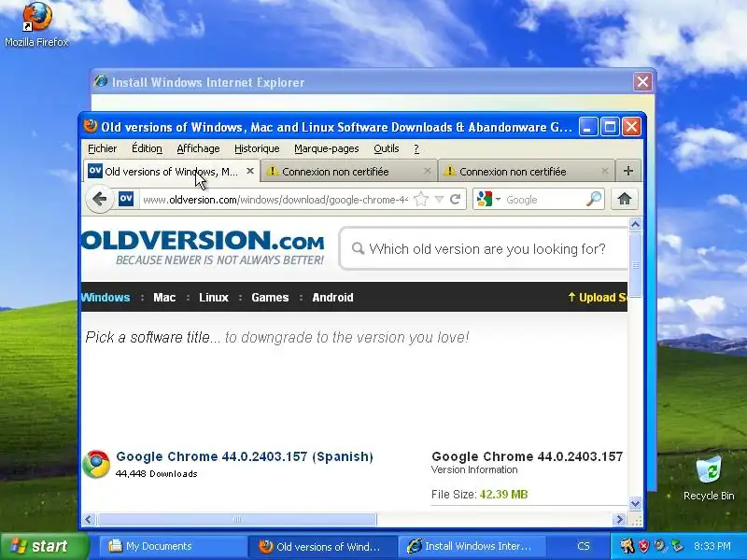Screen dimensions: 747x560
Task: Go back with Firefox back arrow
Action: point(100,199)
